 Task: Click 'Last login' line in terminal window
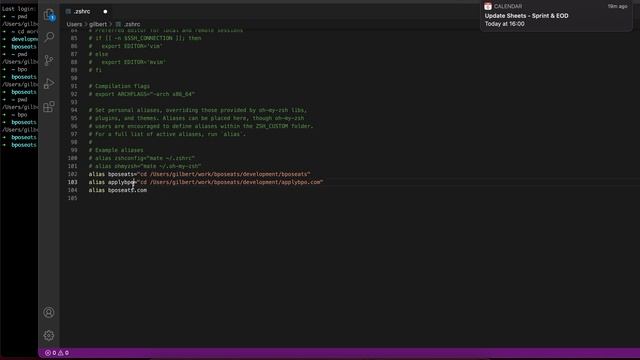pyautogui.click(x=19, y=9)
